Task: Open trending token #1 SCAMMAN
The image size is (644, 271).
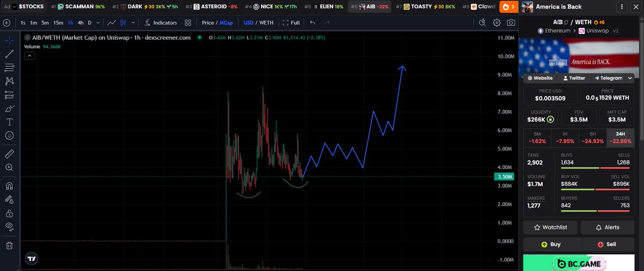Action: pyautogui.click(x=77, y=7)
